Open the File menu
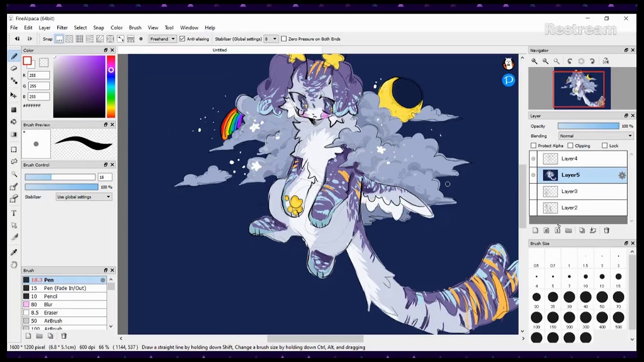Image resolution: width=644 pixels, height=362 pixels. tap(14, 28)
